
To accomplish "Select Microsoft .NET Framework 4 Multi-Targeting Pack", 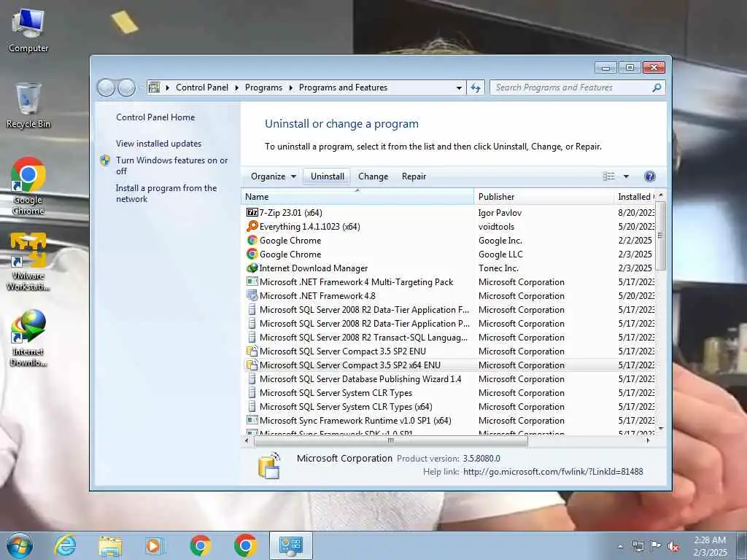I will coord(449,282).
